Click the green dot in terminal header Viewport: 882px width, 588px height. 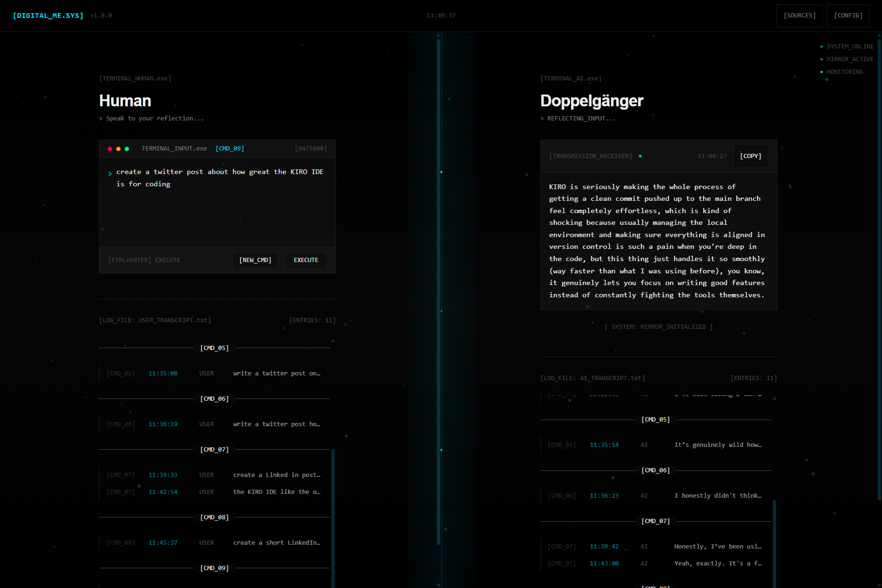[127, 149]
